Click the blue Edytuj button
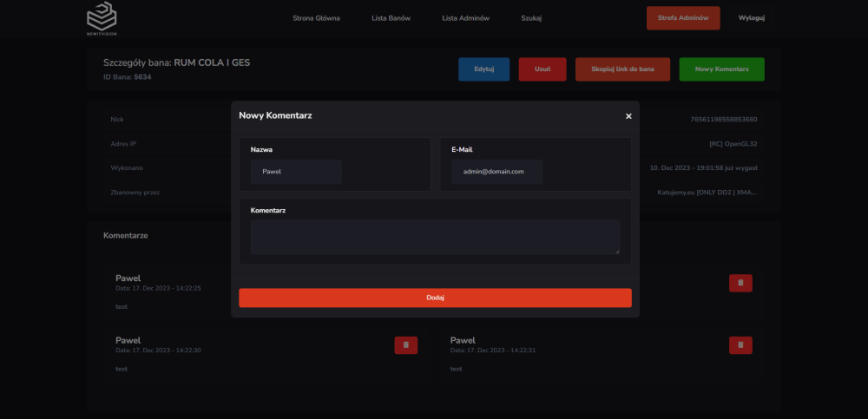 pyautogui.click(x=483, y=69)
